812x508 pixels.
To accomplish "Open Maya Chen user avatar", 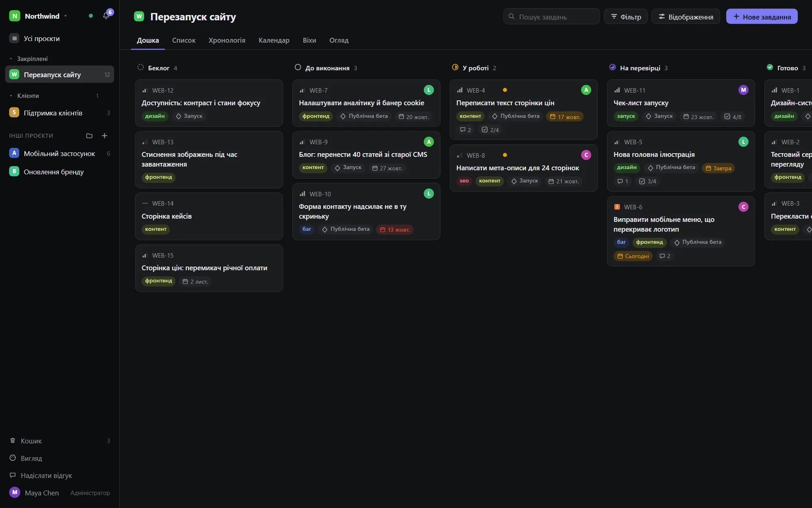I will pyautogui.click(x=15, y=493).
